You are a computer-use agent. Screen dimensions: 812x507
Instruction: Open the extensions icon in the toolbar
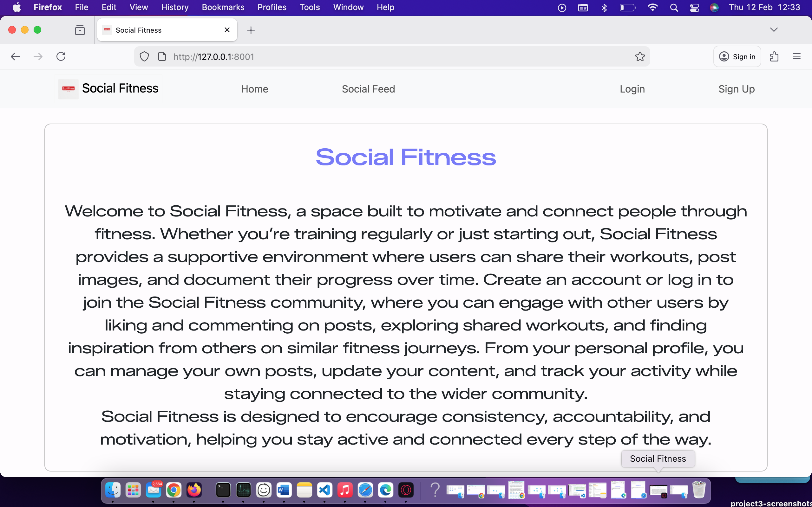775,56
